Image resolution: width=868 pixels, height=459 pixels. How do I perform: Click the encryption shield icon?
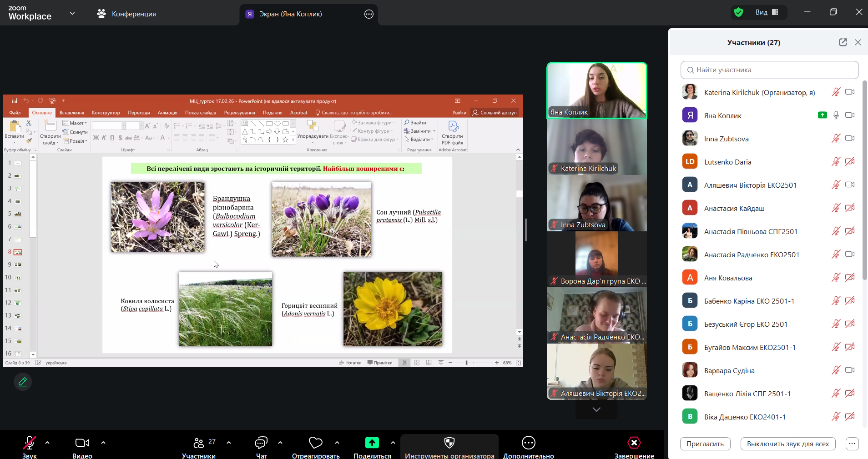click(738, 12)
